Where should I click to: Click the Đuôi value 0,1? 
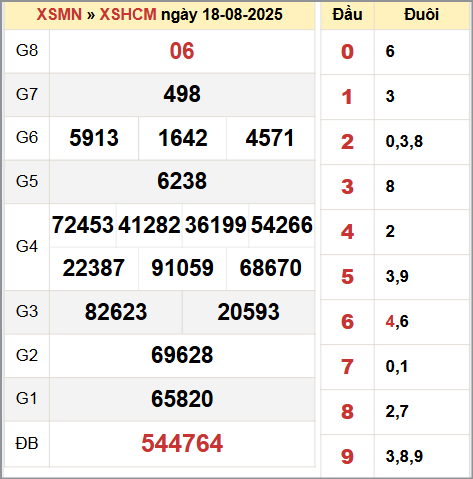[397, 367]
